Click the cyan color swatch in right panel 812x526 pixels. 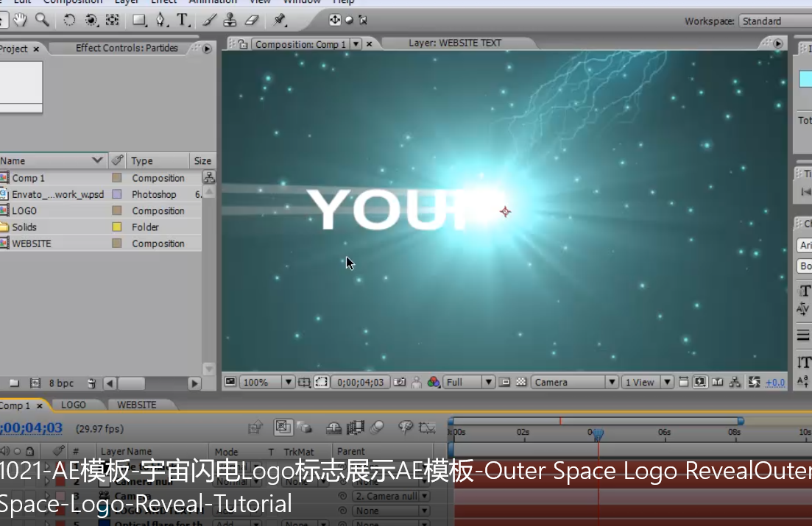pos(805,79)
